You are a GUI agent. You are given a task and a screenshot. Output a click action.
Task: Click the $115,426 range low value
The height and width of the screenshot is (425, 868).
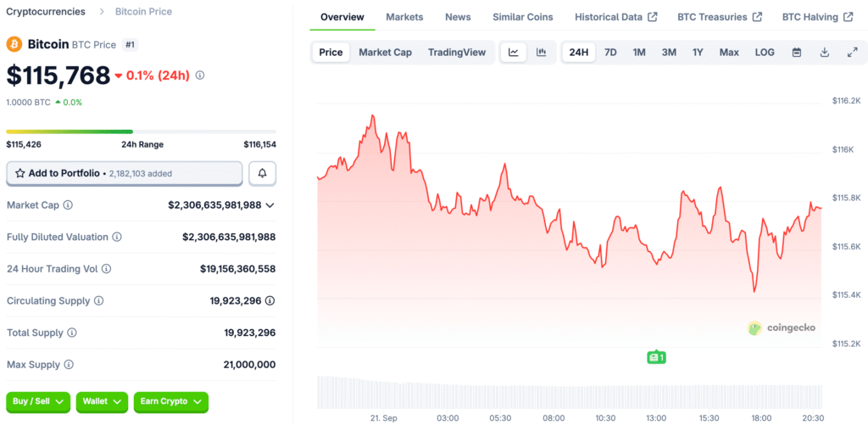click(24, 144)
